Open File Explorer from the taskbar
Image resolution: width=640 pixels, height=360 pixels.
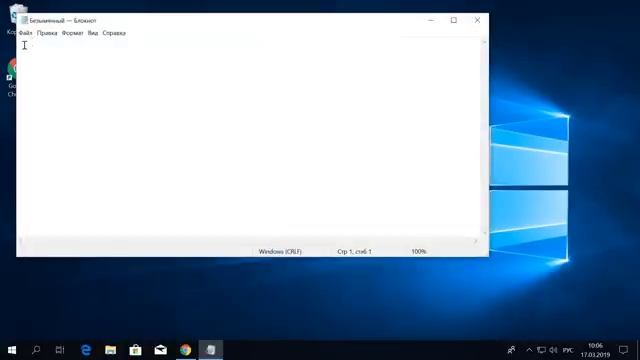pos(111,350)
